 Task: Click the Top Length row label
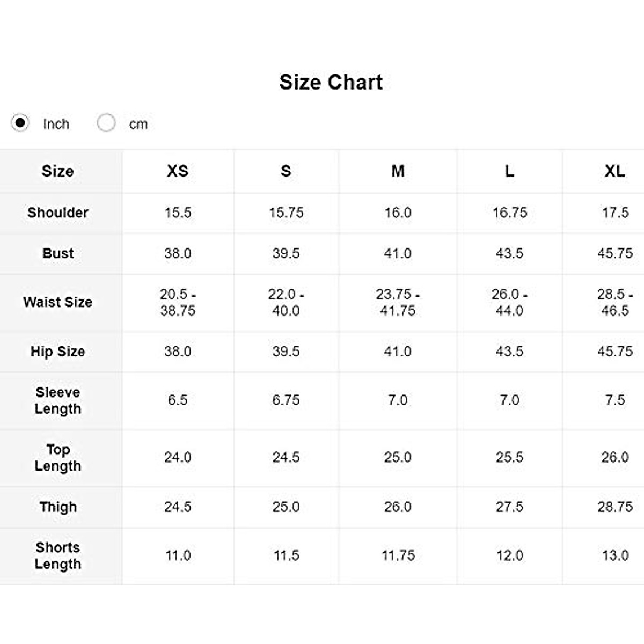[x=58, y=458]
